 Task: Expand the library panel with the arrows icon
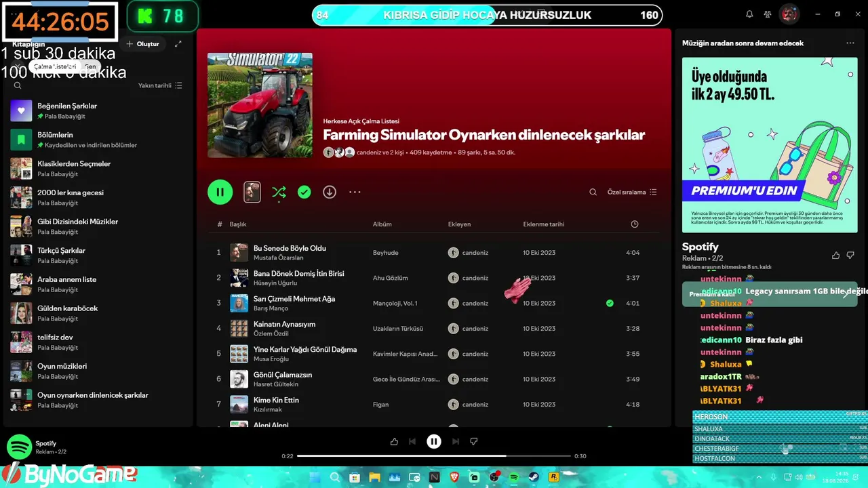pyautogui.click(x=178, y=44)
